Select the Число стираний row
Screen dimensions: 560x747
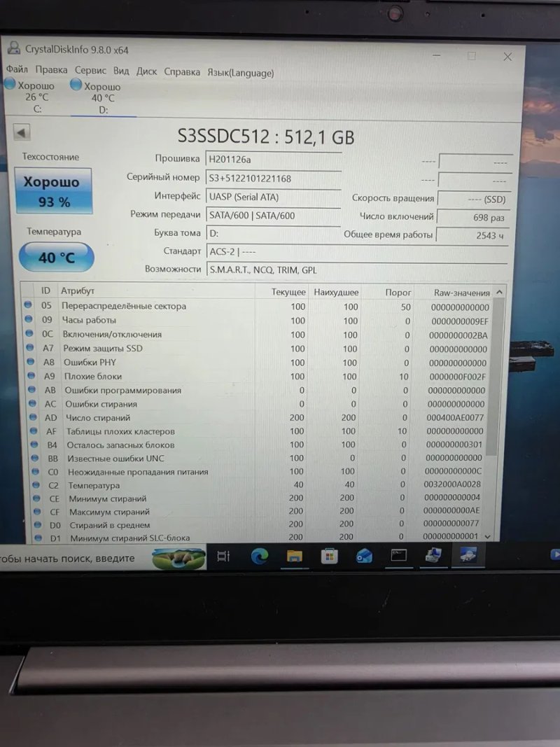click(257, 417)
